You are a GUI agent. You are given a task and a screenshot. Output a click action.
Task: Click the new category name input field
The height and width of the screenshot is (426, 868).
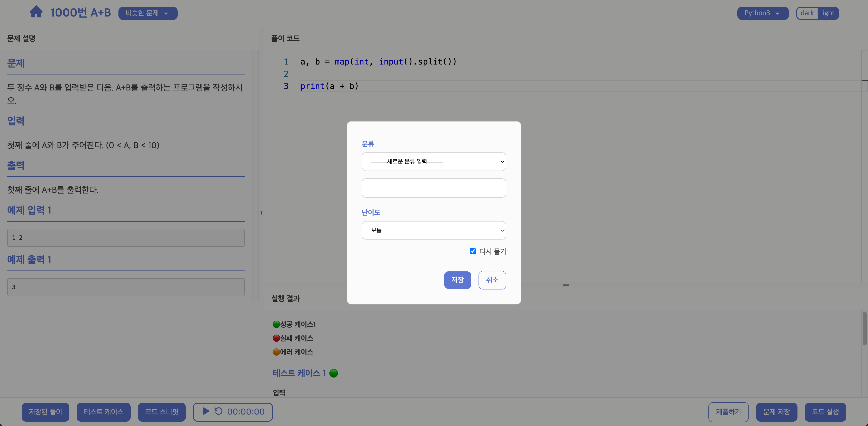coord(434,188)
